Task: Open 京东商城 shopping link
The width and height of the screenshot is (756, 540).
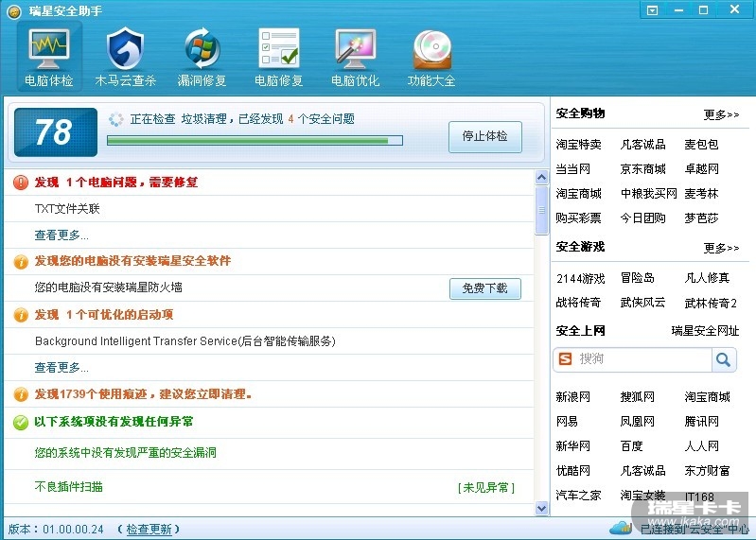Action: (x=642, y=169)
